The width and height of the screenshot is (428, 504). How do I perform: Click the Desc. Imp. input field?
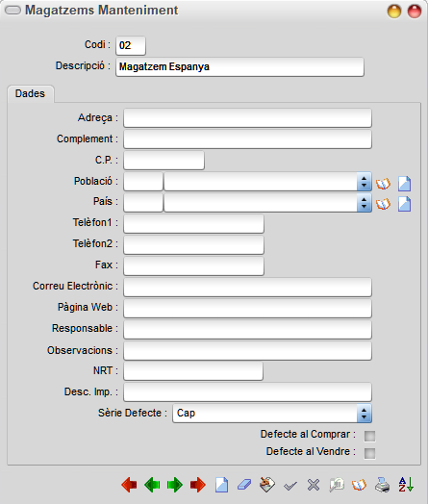point(248,392)
